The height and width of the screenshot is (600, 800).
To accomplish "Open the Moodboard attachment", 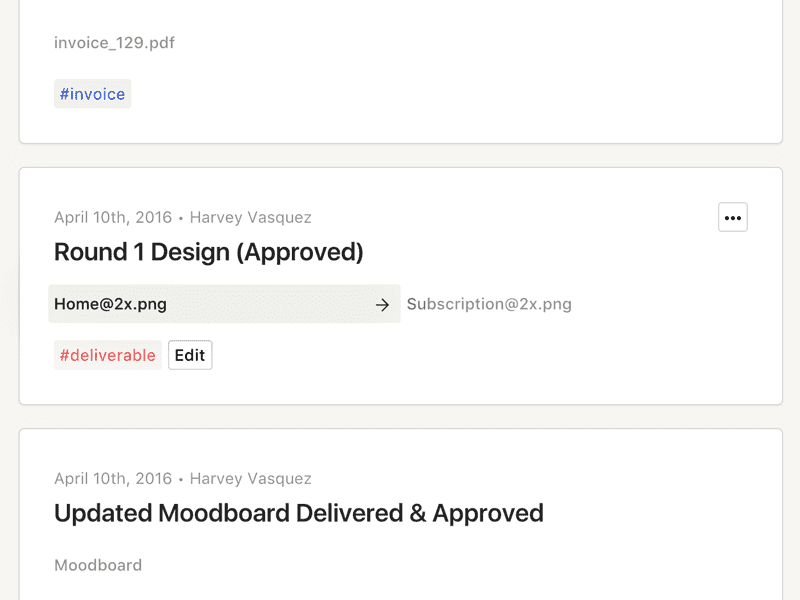I will pyautogui.click(x=98, y=565).
